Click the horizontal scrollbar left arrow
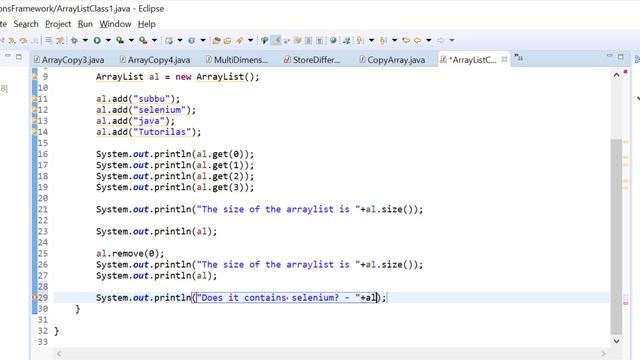The width and height of the screenshot is (640, 360). click(x=59, y=353)
